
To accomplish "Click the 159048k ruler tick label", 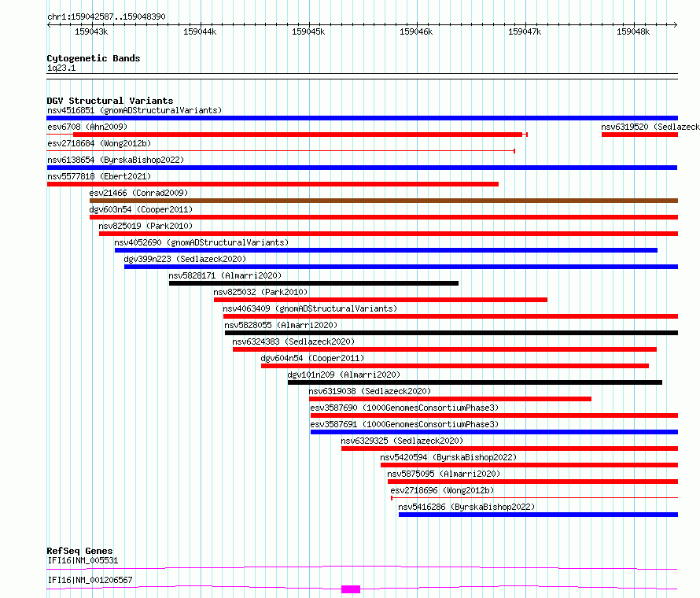I will tap(633, 31).
